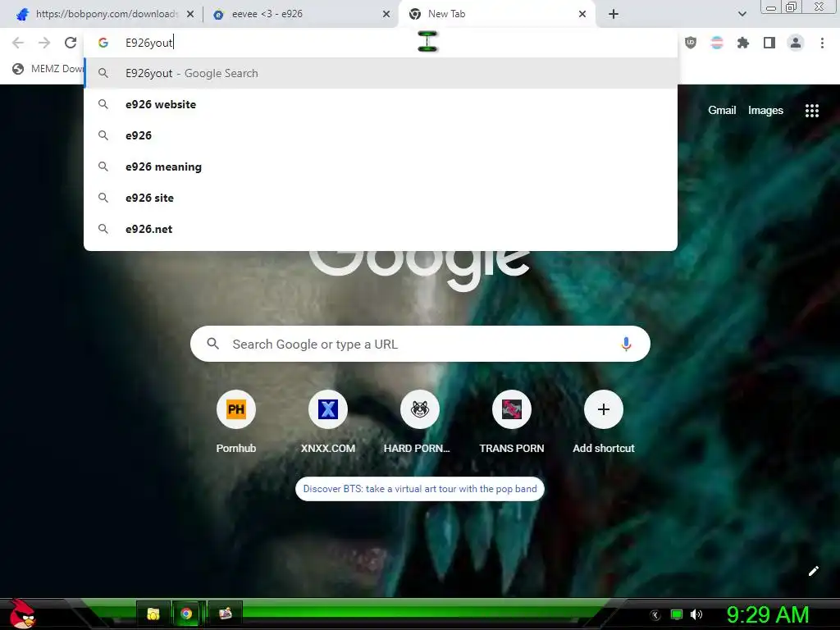
Task: Open Gmail link
Action: [x=722, y=111]
